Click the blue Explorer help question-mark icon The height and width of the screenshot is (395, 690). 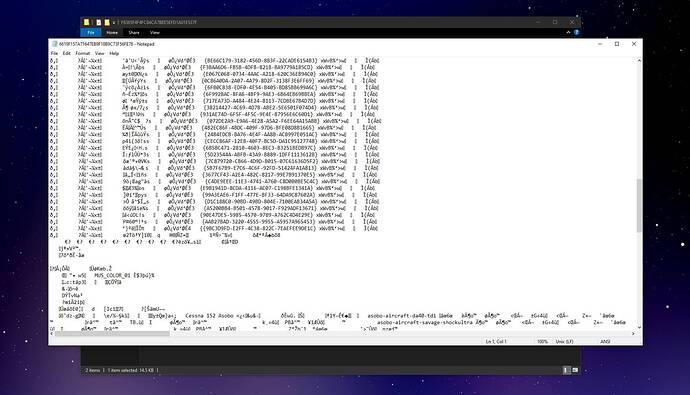576,33
